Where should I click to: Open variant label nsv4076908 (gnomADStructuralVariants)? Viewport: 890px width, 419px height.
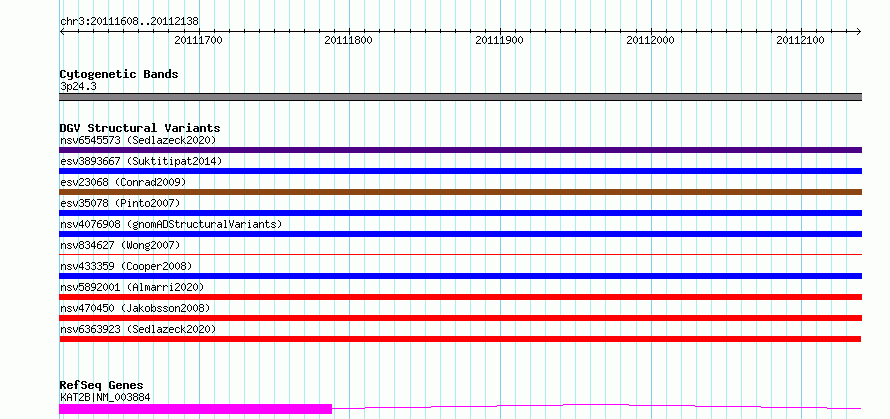point(171,224)
